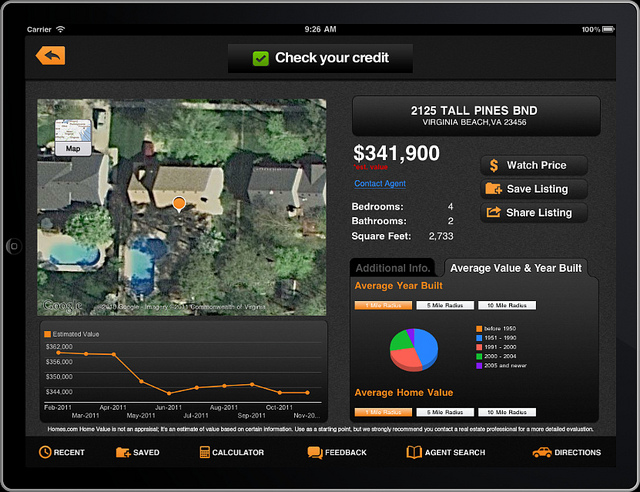Open Agent Search book icon
Screen dimensions: 640x492
point(414,453)
